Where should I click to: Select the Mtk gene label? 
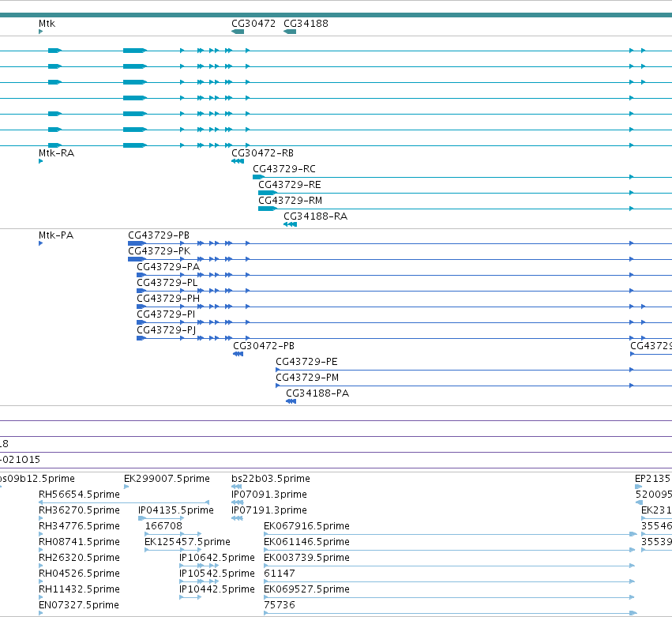pos(47,24)
